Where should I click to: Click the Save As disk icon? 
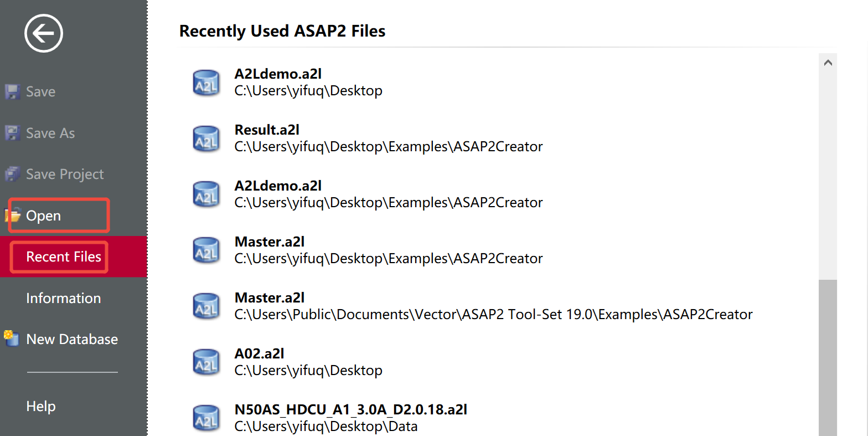point(12,134)
